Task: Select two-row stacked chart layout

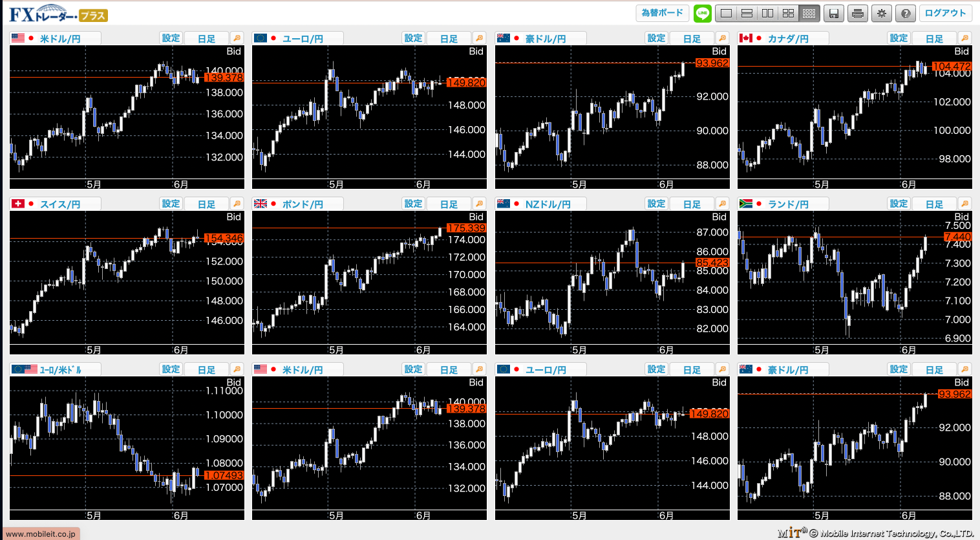Action: [747, 13]
